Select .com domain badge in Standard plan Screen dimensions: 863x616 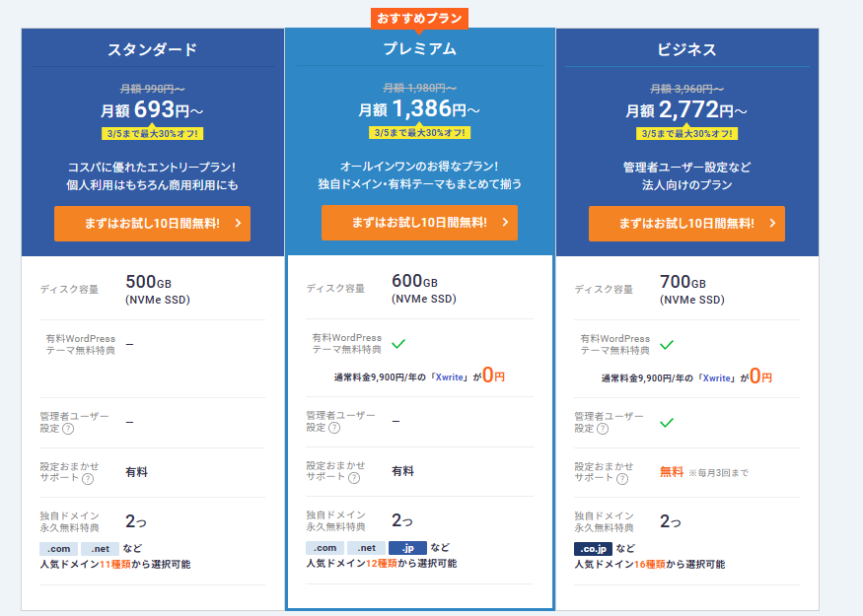(59, 549)
